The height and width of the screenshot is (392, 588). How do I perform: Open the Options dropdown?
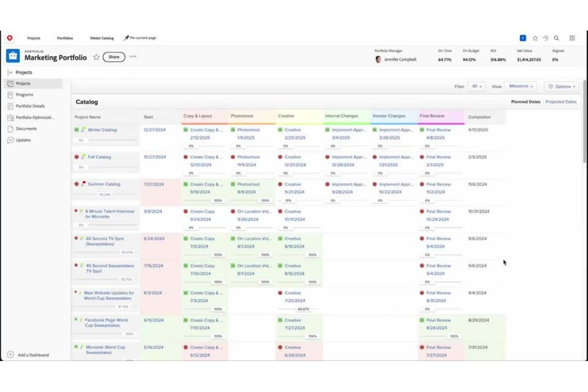pyautogui.click(x=562, y=86)
